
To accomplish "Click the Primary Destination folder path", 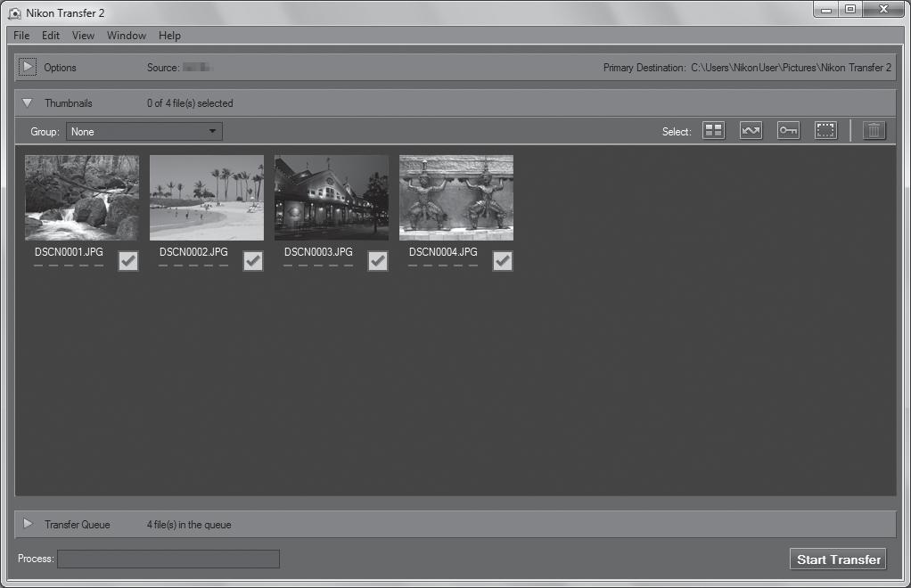I will [x=791, y=68].
